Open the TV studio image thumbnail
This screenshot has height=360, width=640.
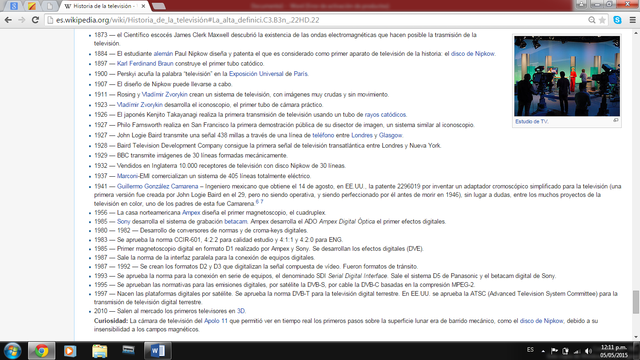(567, 76)
